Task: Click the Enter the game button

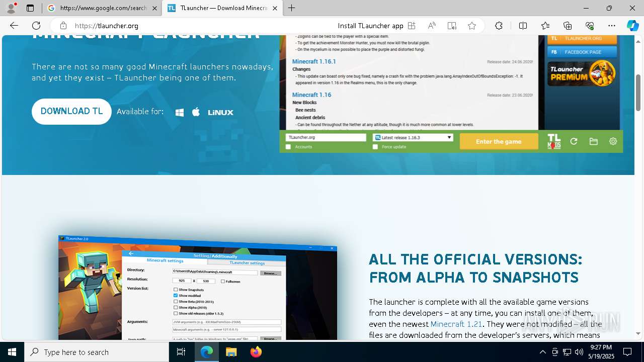Action: [x=499, y=141]
